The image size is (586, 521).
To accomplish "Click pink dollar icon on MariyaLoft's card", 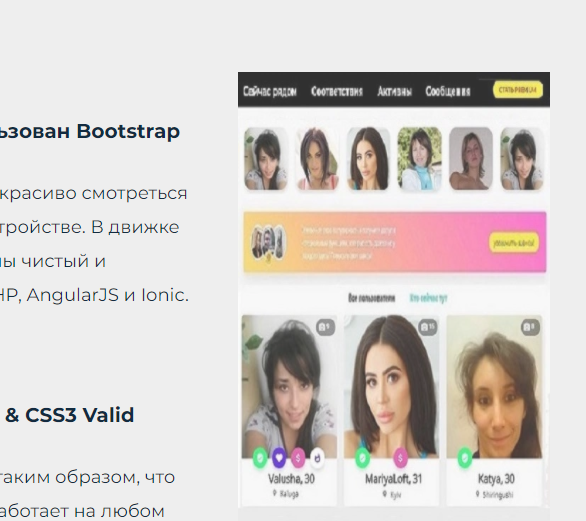I will (x=400, y=457).
